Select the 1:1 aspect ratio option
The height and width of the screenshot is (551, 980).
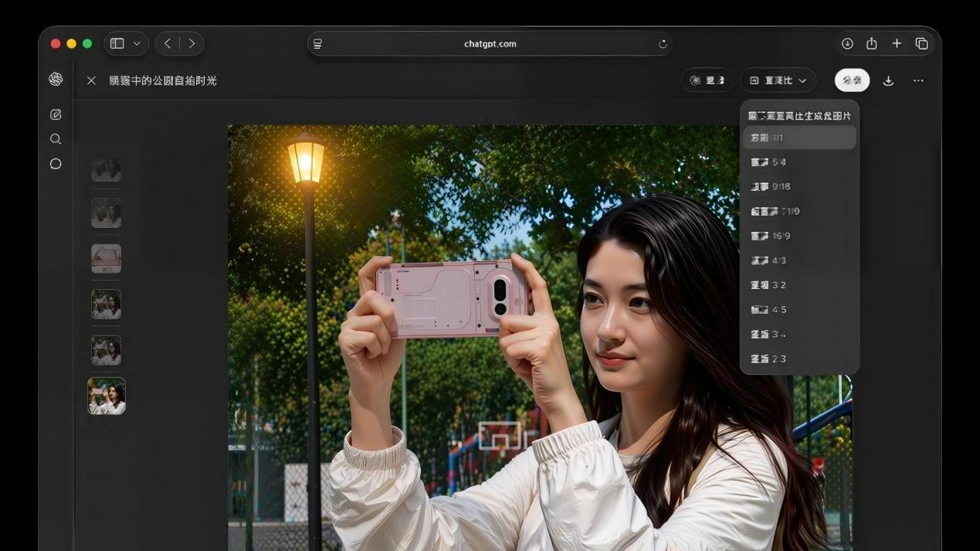pos(799,138)
